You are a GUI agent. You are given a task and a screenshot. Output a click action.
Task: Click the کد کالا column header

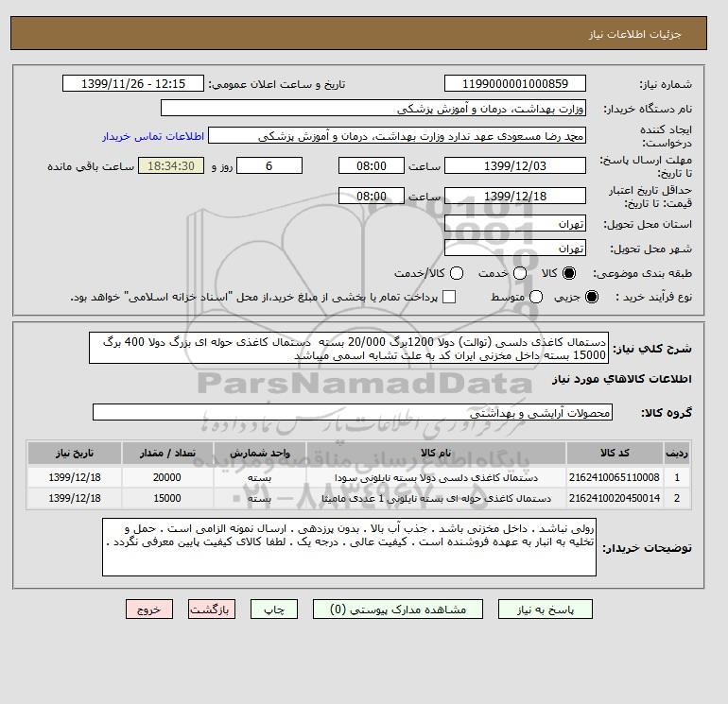615,453
